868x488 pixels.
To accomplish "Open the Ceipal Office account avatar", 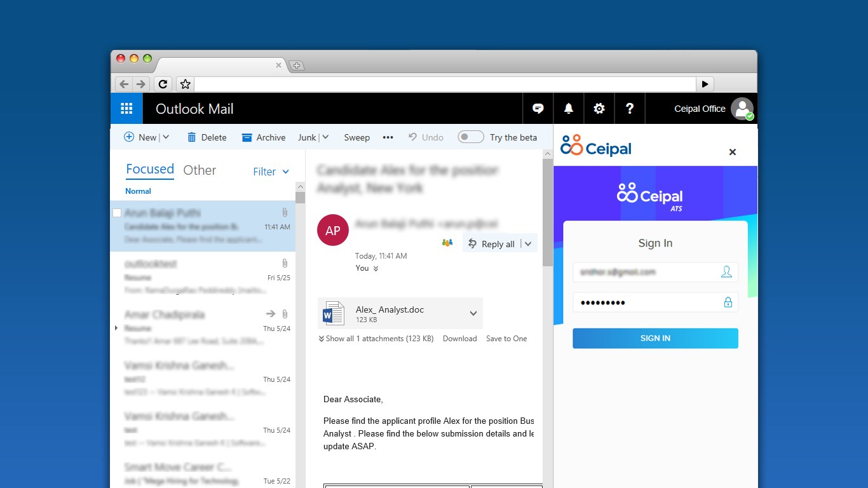I will pyautogui.click(x=742, y=109).
